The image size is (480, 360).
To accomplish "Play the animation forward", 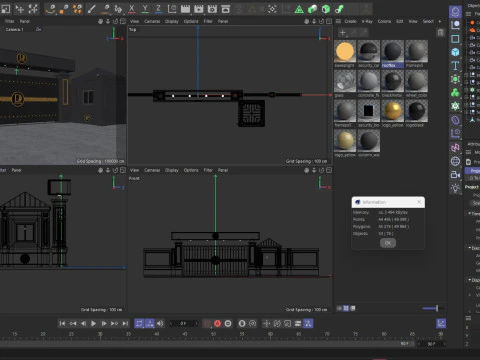I will (x=94, y=323).
